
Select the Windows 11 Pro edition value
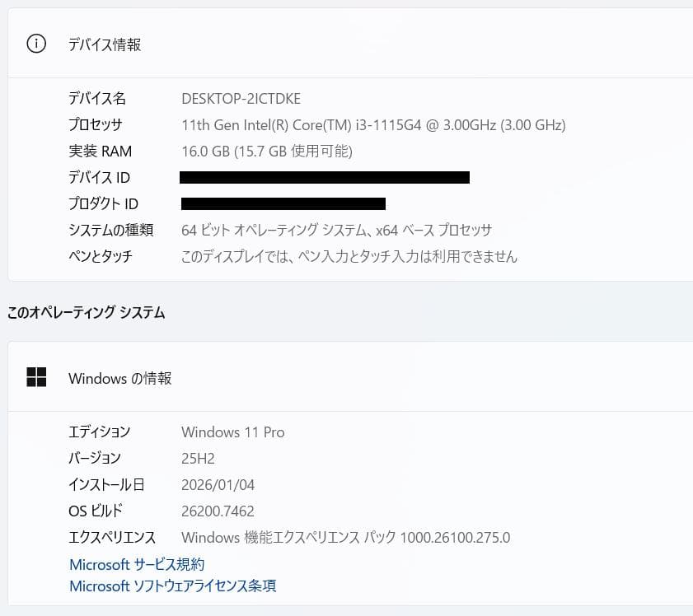[x=233, y=432]
